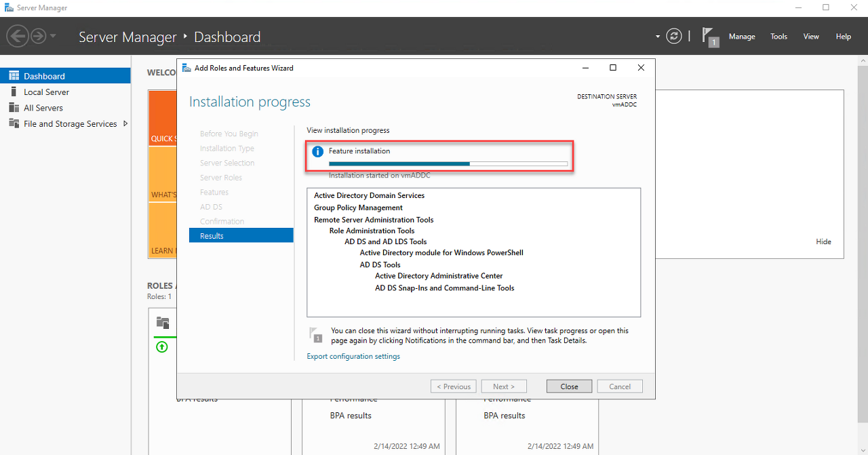Screen dimensions: 868x455
Task: Click the File and Storage Services icon
Action: click(x=14, y=123)
